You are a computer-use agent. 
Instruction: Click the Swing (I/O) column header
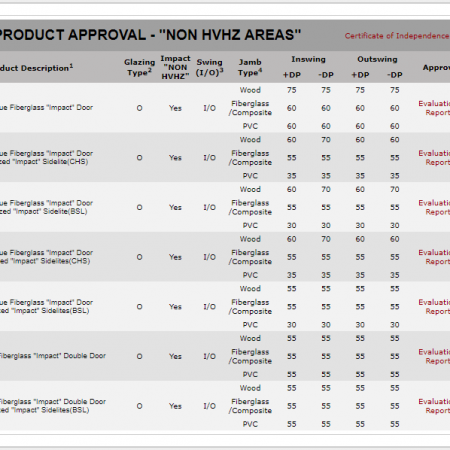[209, 67]
